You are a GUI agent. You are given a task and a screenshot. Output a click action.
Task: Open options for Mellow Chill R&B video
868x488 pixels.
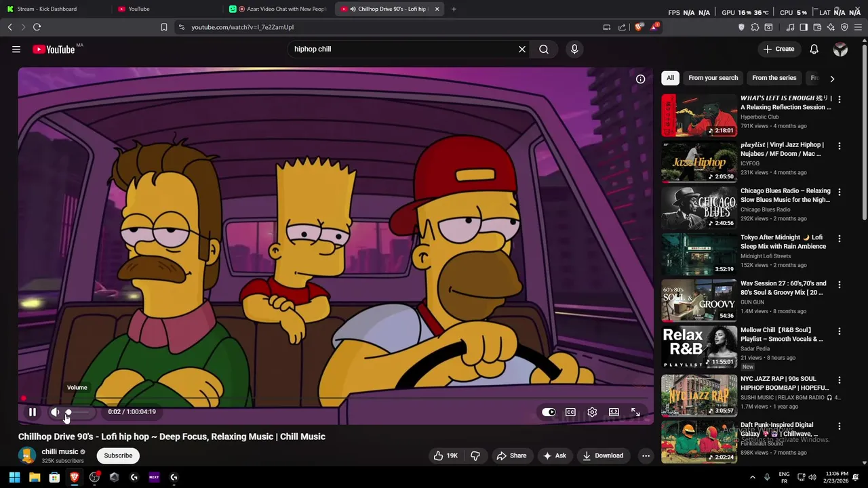pyautogui.click(x=840, y=331)
